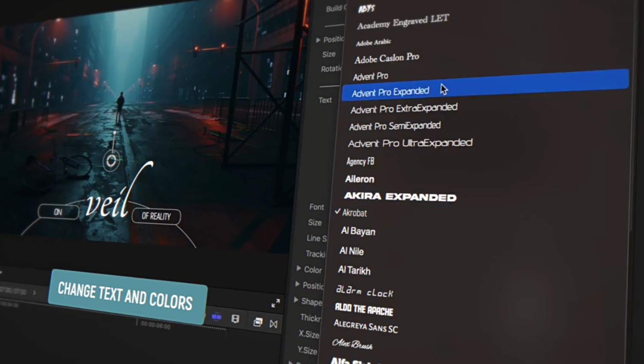Click the Text section label in inspector

(325, 100)
